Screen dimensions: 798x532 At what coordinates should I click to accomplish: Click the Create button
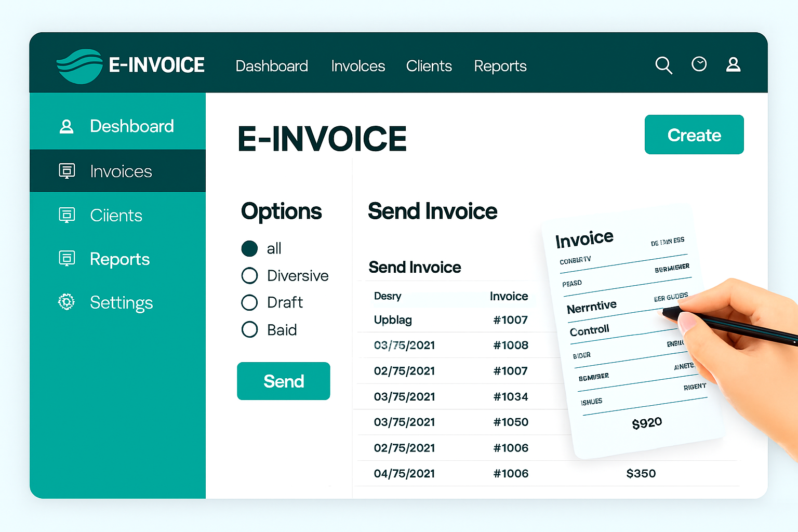[x=694, y=135]
